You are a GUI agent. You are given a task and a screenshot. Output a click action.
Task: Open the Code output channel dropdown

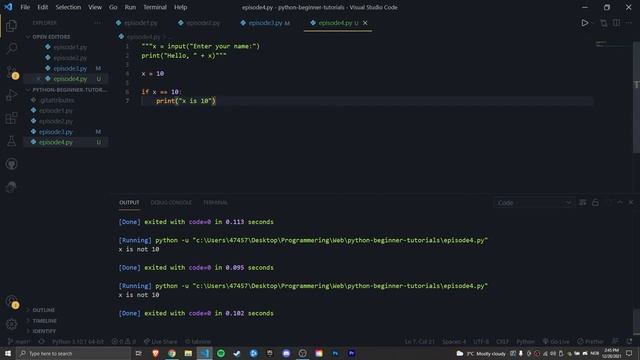coord(533,203)
